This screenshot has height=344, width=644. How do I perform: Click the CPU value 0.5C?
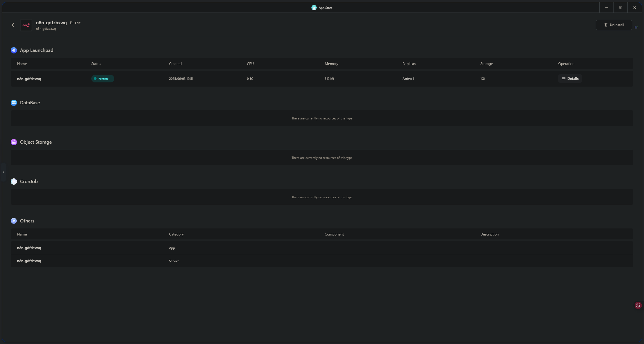click(250, 79)
